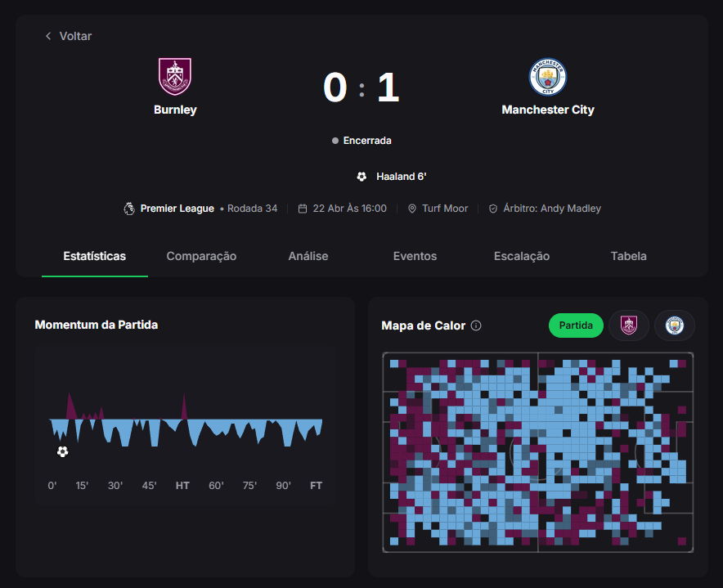723x588 pixels.
Task: Show Burnley-only heat map filter
Action: click(x=628, y=325)
